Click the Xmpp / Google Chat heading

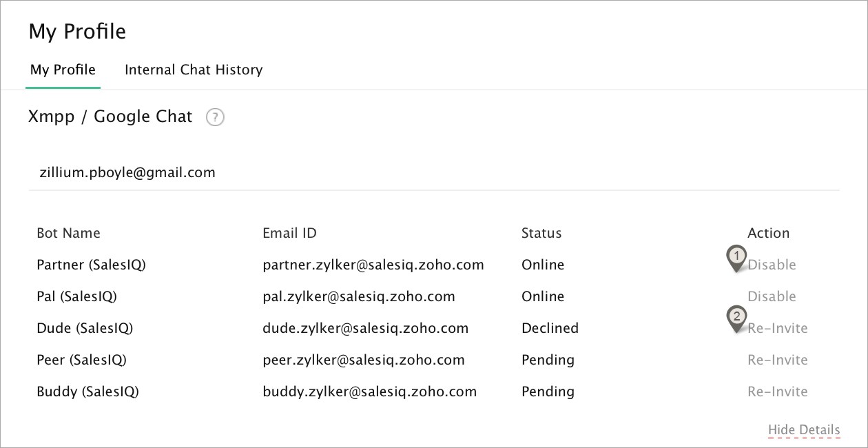pyautogui.click(x=110, y=116)
